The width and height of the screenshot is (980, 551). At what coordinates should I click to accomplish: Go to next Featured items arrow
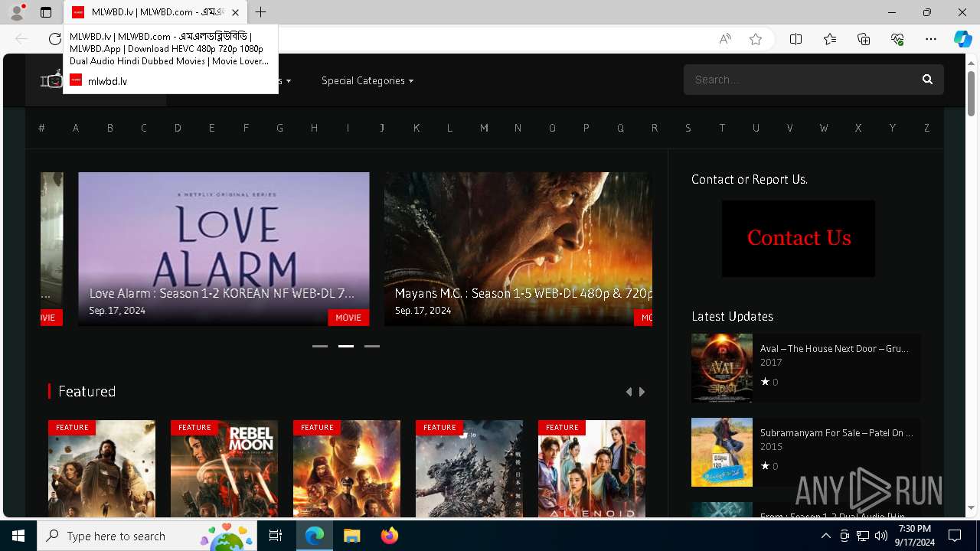click(x=642, y=392)
